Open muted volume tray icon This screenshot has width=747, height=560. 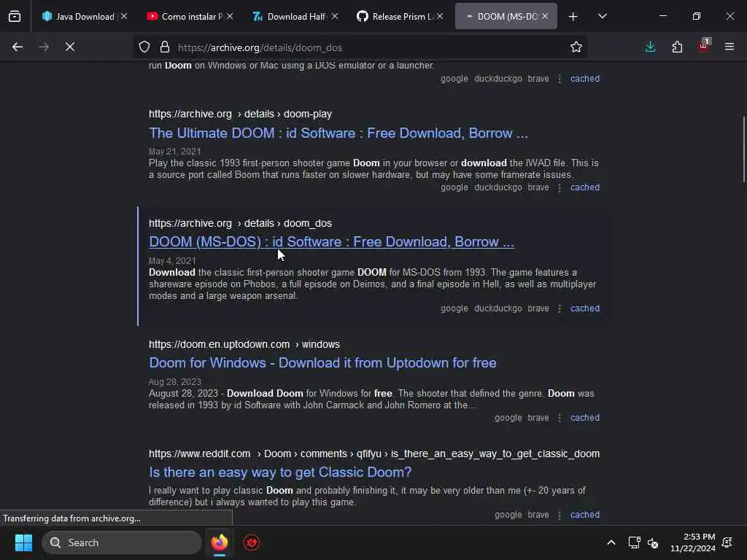click(653, 542)
